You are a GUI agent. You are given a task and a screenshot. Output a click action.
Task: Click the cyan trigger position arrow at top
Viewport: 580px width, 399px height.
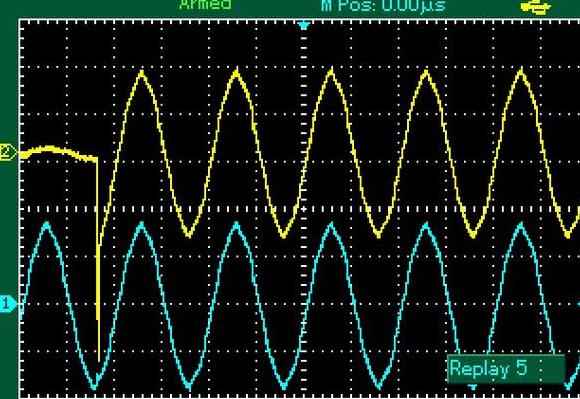(x=304, y=26)
